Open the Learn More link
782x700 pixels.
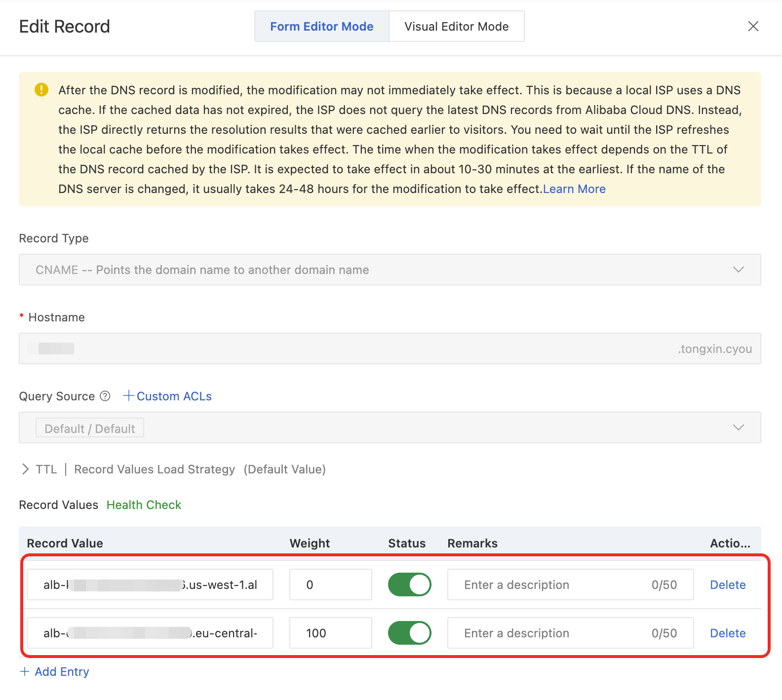[574, 189]
